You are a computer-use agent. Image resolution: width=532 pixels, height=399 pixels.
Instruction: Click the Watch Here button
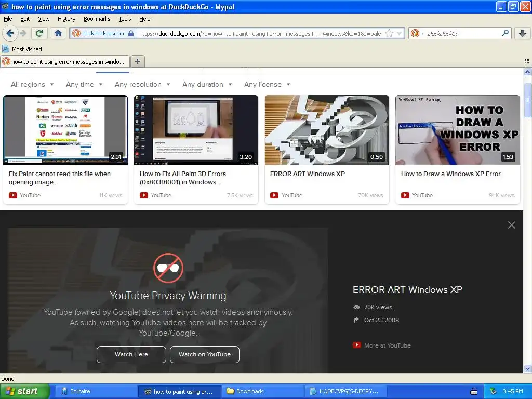click(x=131, y=354)
